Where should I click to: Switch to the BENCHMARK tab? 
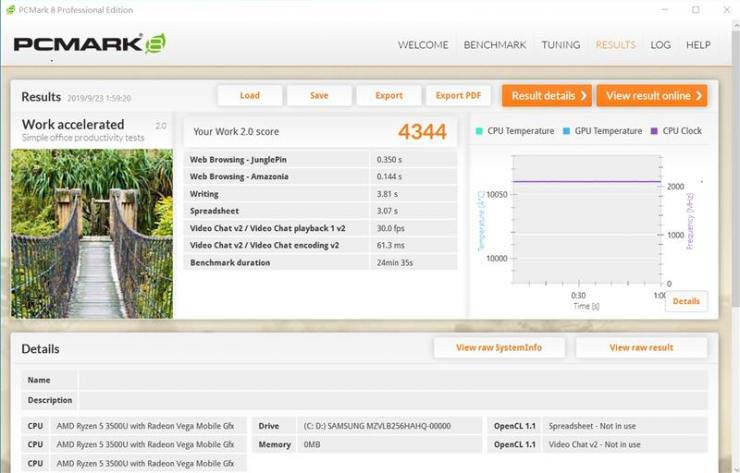coord(495,45)
